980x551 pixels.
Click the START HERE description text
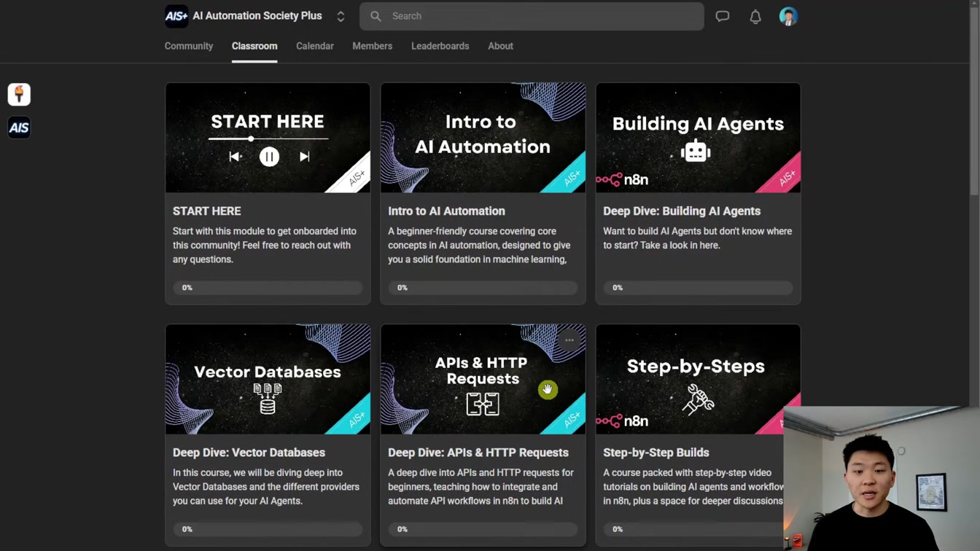(x=266, y=245)
